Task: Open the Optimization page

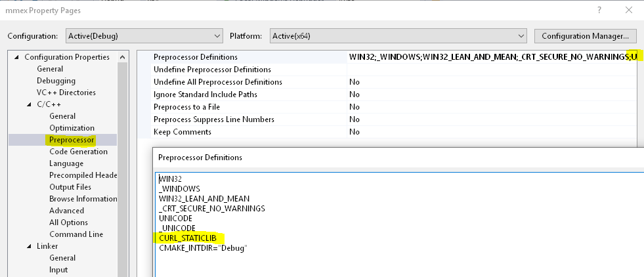Action: tap(72, 128)
